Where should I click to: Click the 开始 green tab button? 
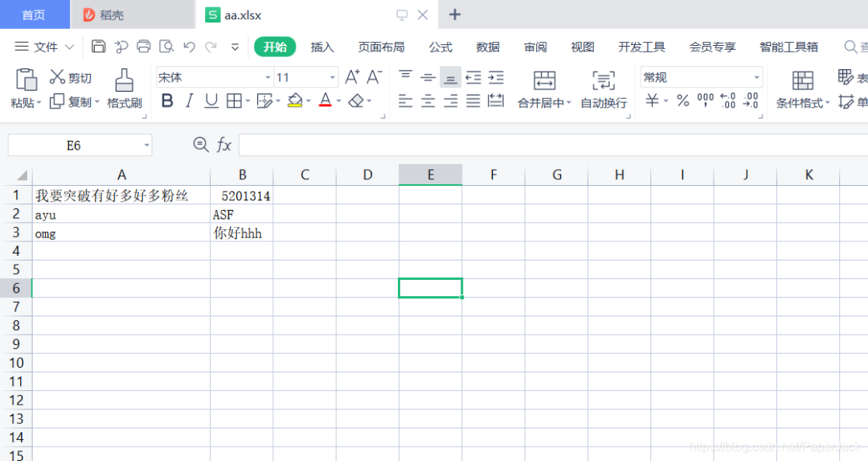(275, 47)
